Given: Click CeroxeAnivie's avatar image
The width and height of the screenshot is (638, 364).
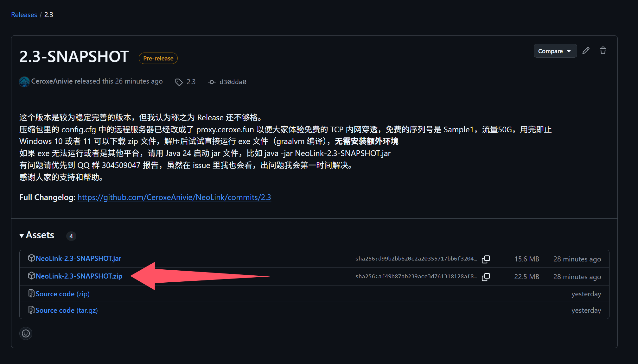Looking at the screenshot, I should pyautogui.click(x=24, y=82).
